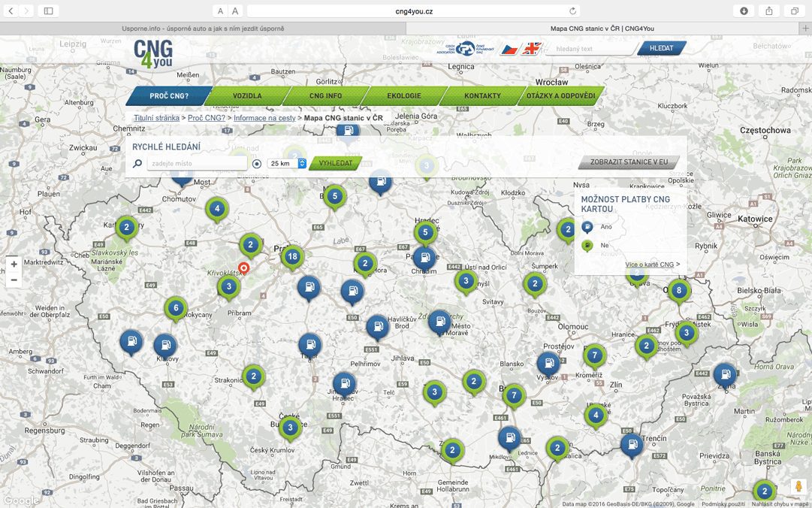This screenshot has height=508, width=812.
Task: Open the 4-station cluster near Chomutov
Action: click(x=217, y=210)
